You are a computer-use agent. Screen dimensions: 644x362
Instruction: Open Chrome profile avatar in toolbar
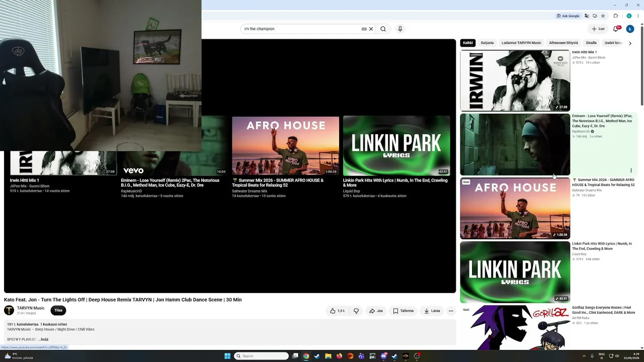[x=629, y=16]
